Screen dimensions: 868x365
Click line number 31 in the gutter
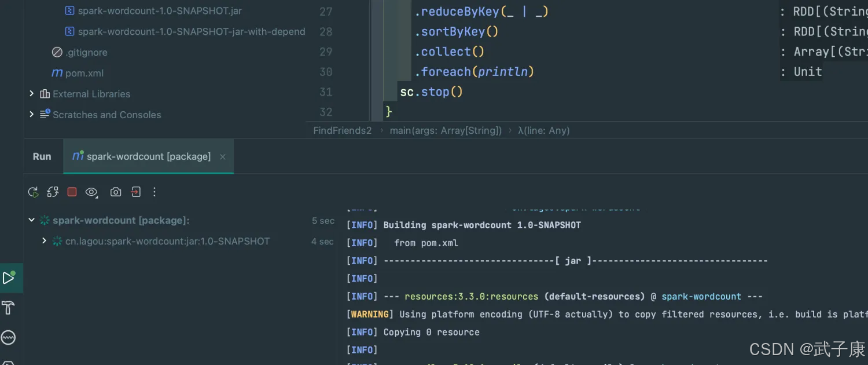[x=326, y=92]
